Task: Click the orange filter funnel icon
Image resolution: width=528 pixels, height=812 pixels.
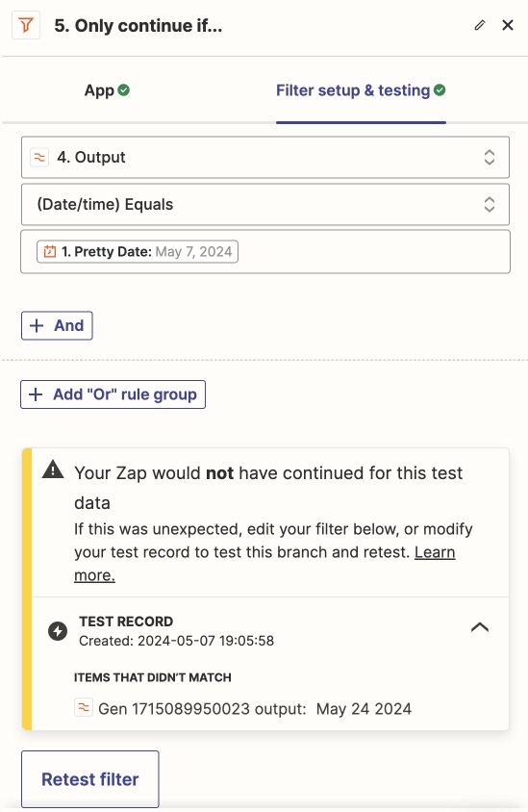Action: click(26, 25)
